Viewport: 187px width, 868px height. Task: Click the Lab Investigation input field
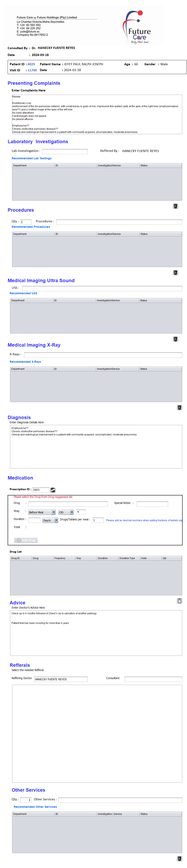(x=65, y=152)
